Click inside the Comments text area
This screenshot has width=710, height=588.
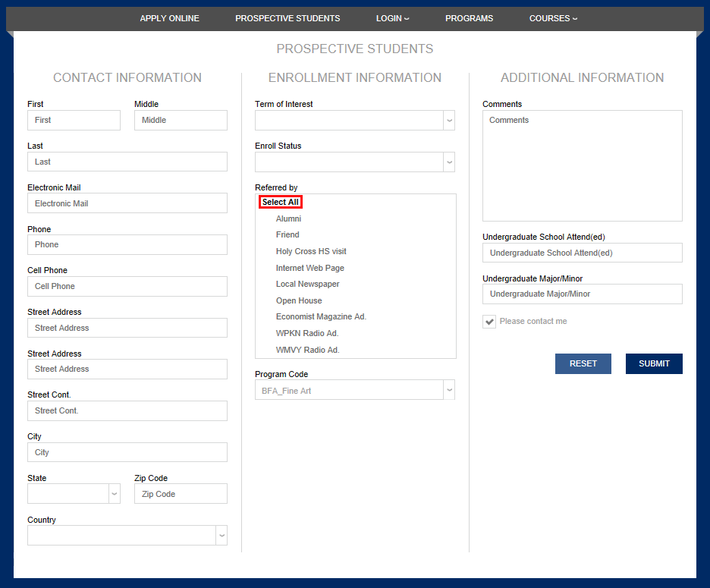pos(582,165)
